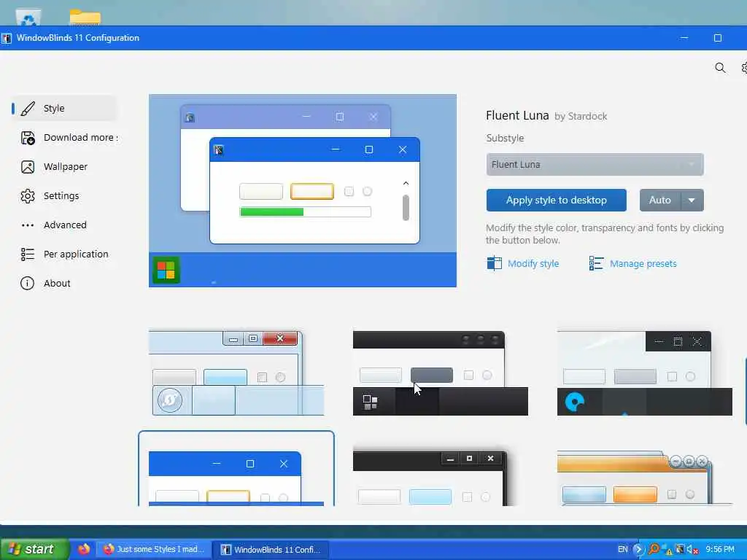Open the Per application section
The width and height of the screenshot is (747, 560).
tap(63, 254)
